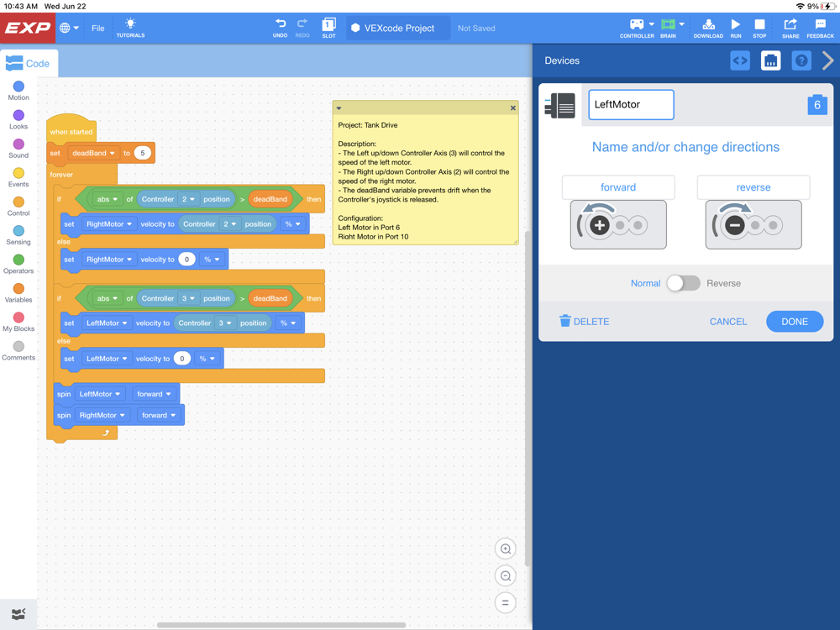Open the globe language menu
The image size is (840, 630).
(69, 28)
